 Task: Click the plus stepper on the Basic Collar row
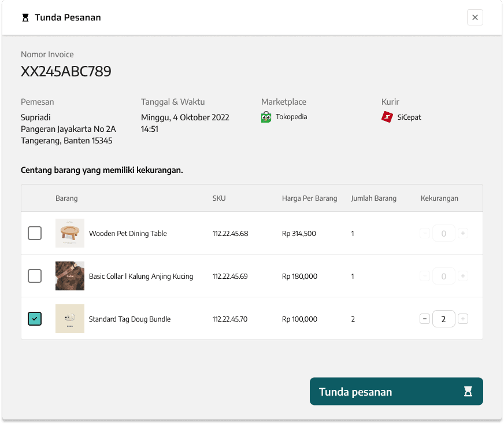(463, 276)
